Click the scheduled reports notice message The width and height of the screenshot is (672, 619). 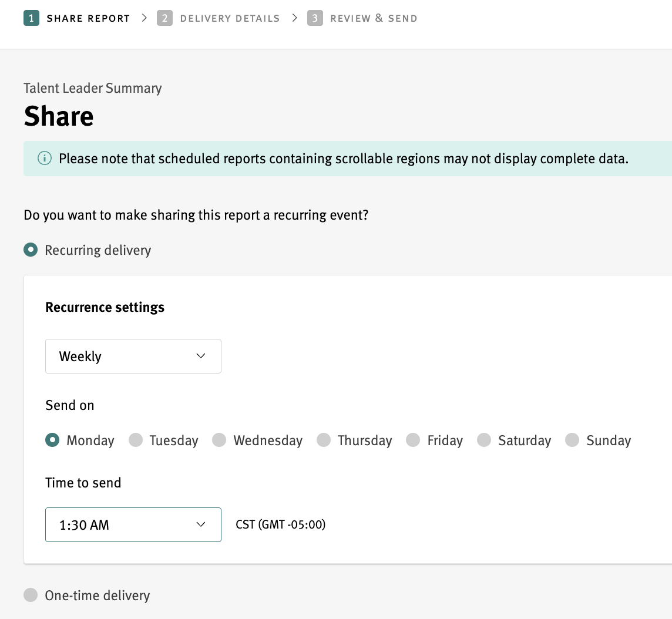click(344, 159)
